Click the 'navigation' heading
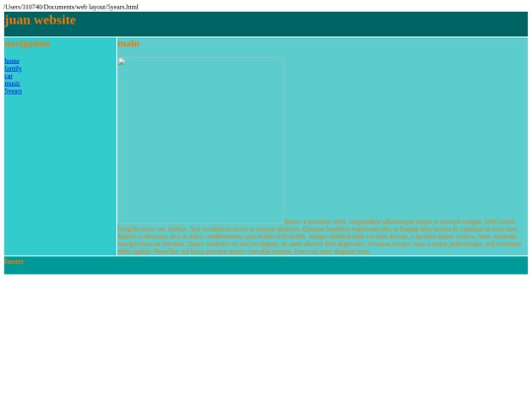This screenshot has width=532, height=399. [28, 43]
